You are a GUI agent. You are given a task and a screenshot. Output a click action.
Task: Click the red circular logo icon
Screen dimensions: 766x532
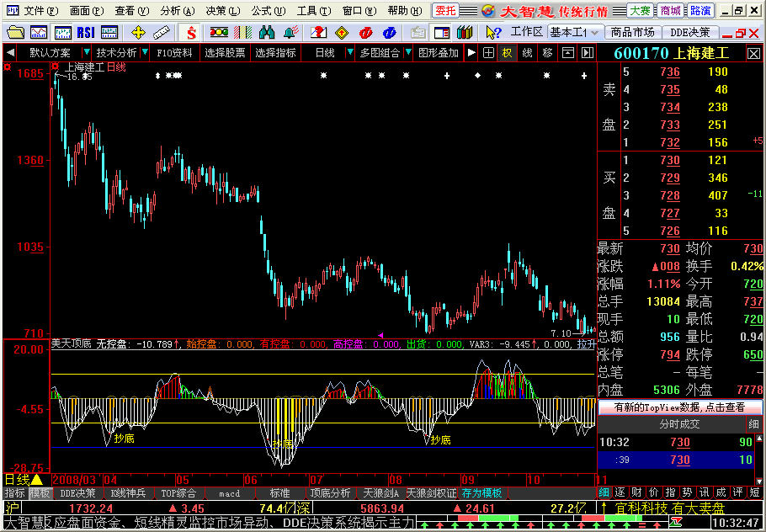pos(366,33)
